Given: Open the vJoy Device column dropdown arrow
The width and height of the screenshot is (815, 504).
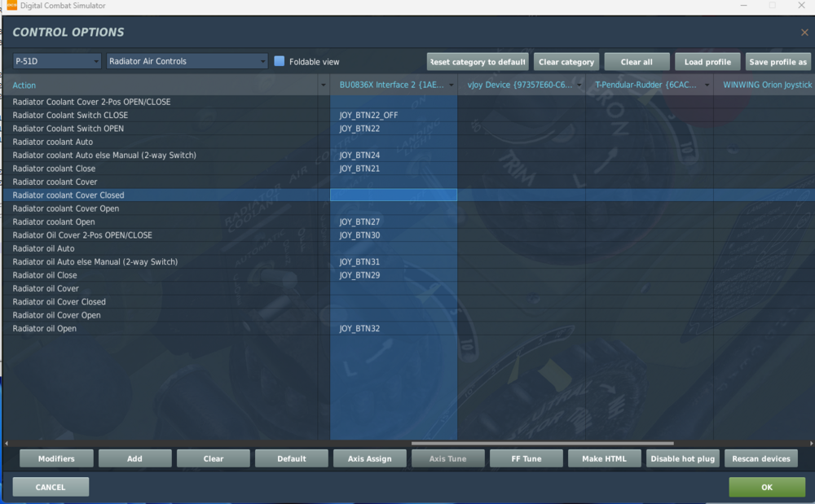Looking at the screenshot, I should [x=579, y=85].
